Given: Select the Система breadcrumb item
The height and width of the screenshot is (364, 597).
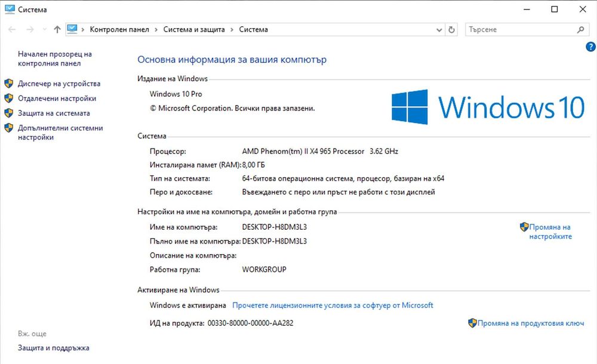Looking at the screenshot, I should 253,29.
